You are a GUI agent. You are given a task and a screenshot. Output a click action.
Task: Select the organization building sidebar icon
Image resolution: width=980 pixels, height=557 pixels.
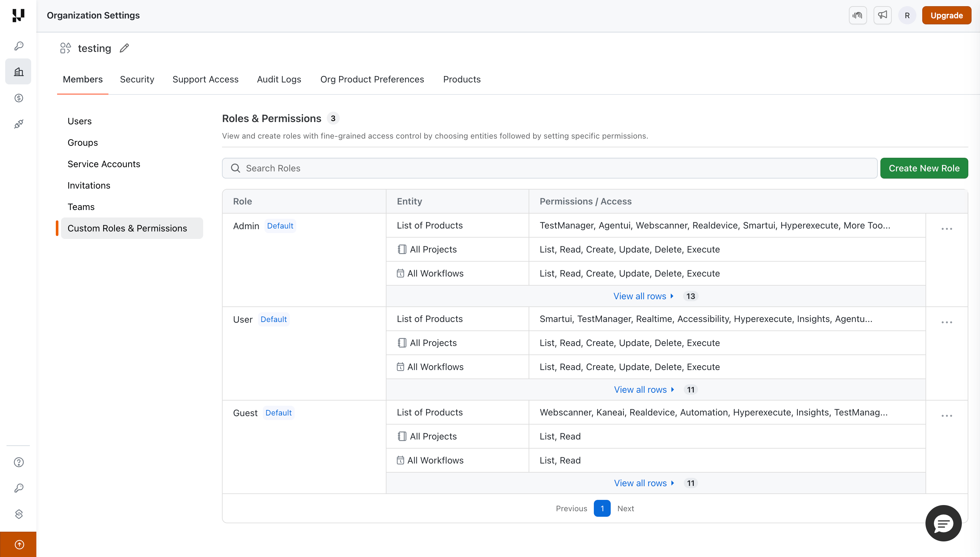pos(18,71)
